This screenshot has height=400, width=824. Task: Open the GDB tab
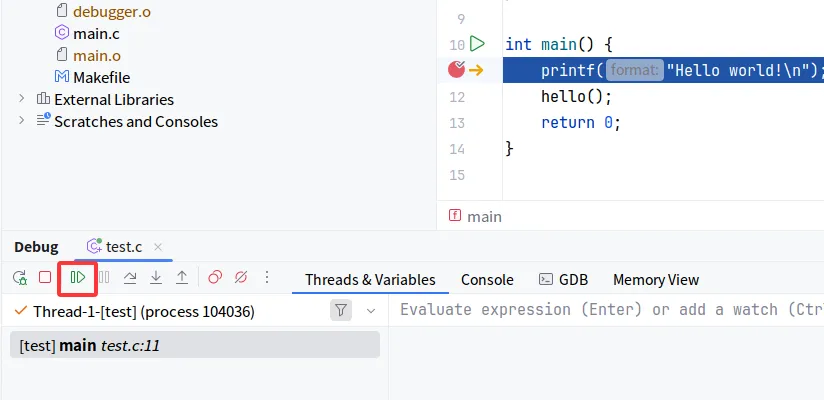(564, 280)
